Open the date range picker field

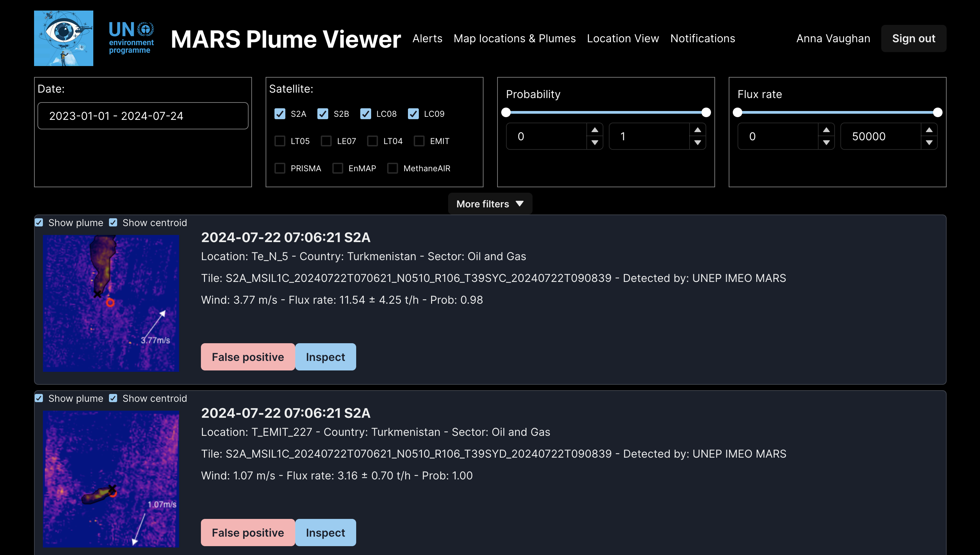(x=143, y=116)
